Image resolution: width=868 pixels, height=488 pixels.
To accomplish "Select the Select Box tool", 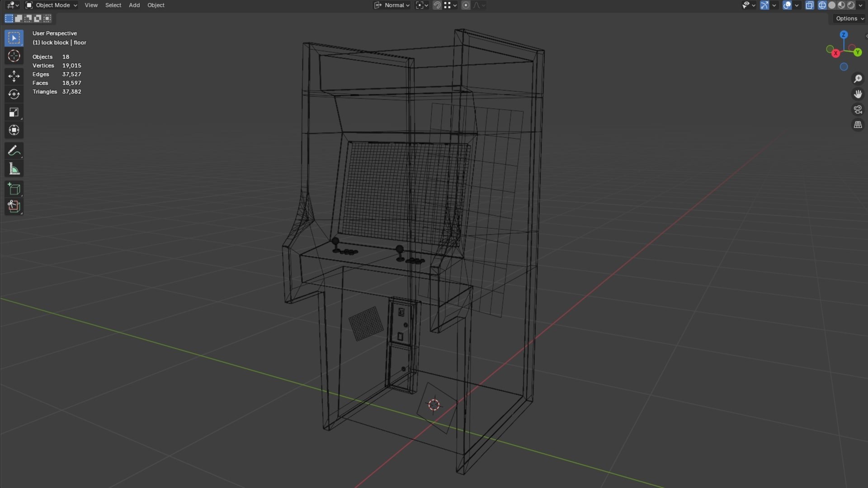I will click(14, 38).
